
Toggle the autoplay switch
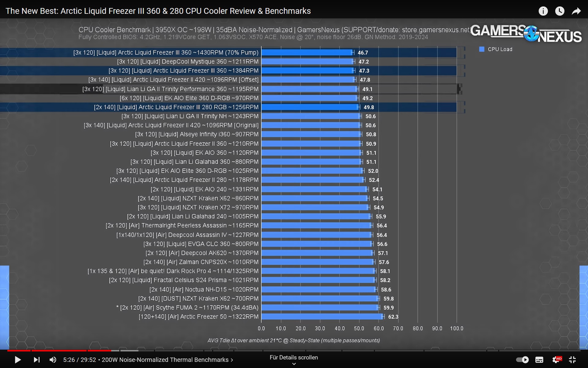pyautogui.click(x=522, y=359)
